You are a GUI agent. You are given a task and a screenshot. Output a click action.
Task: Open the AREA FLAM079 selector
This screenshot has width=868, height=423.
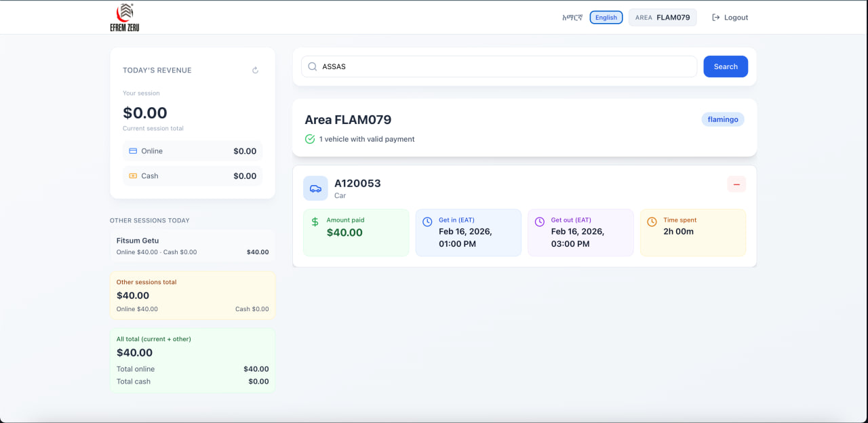click(662, 18)
